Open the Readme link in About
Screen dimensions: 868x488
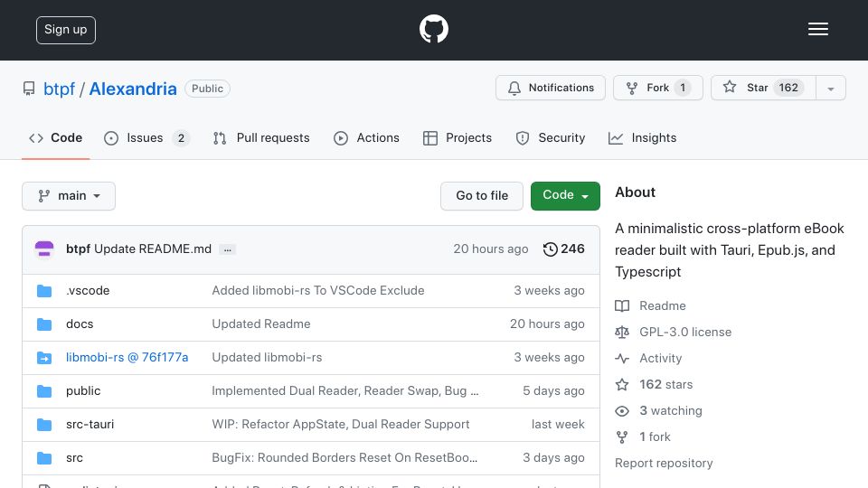663,306
